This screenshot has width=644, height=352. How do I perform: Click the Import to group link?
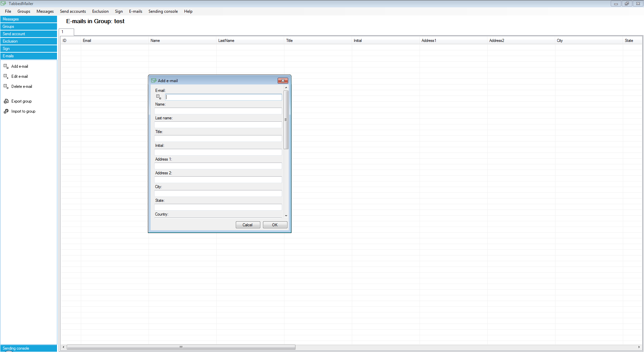(x=23, y=111)
